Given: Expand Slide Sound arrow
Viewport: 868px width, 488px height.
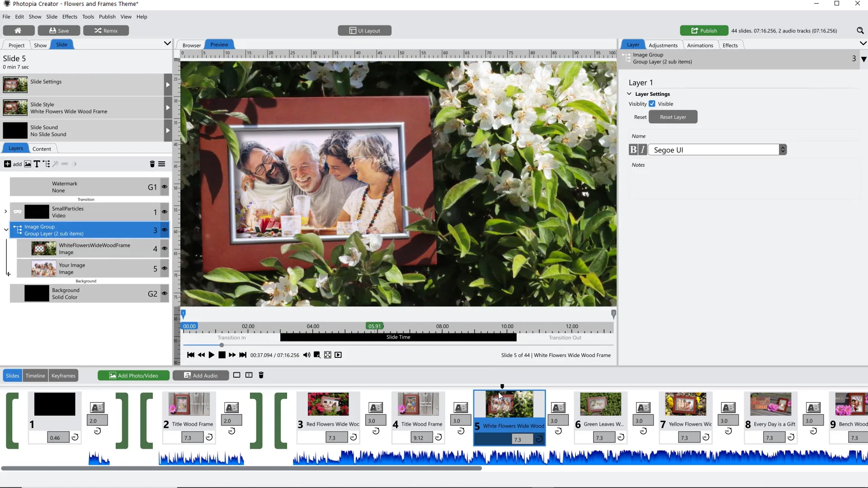Looking at the screenshot, I should pyautogui.click(x=168, y=131).
